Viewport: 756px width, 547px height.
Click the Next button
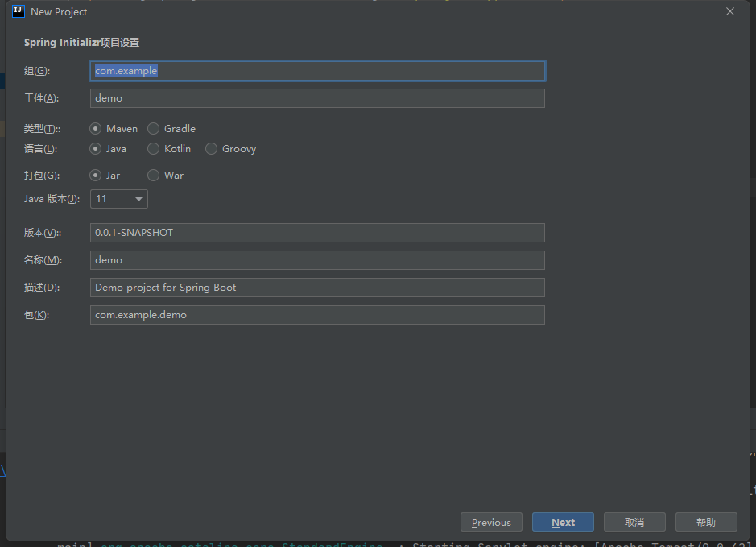563,522
